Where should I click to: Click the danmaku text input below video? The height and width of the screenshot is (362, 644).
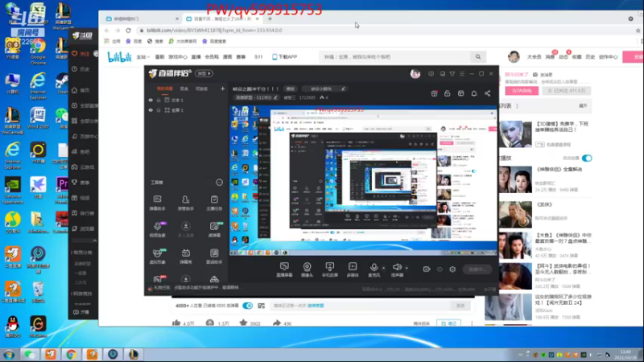coord(360,306)
